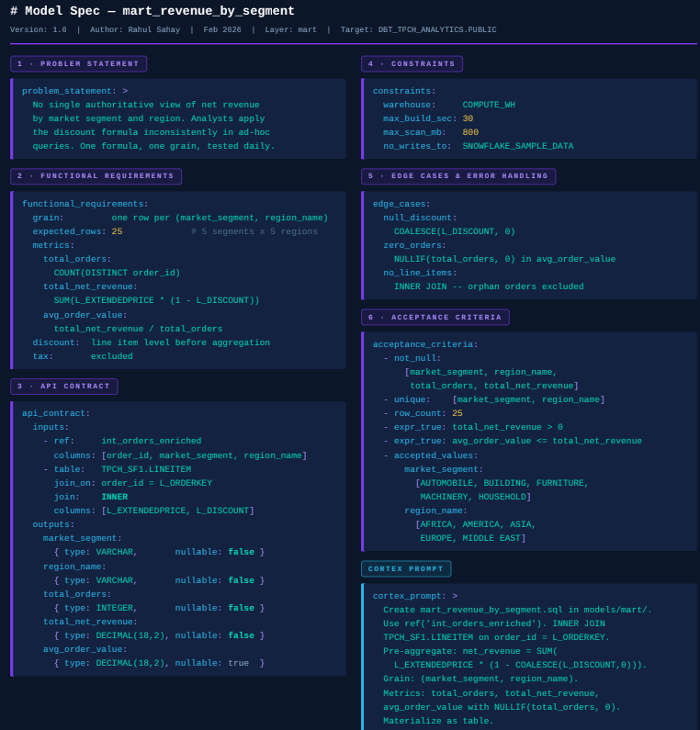Click the ref value 'int_orders_enriched'
Viewport: 700px width, 730px height.
pyautogui.click(x=152, y=441)
